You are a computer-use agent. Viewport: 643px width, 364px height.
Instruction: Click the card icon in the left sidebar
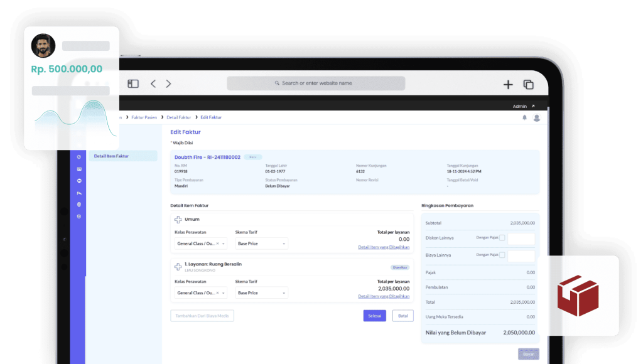[x=78, y=168]
